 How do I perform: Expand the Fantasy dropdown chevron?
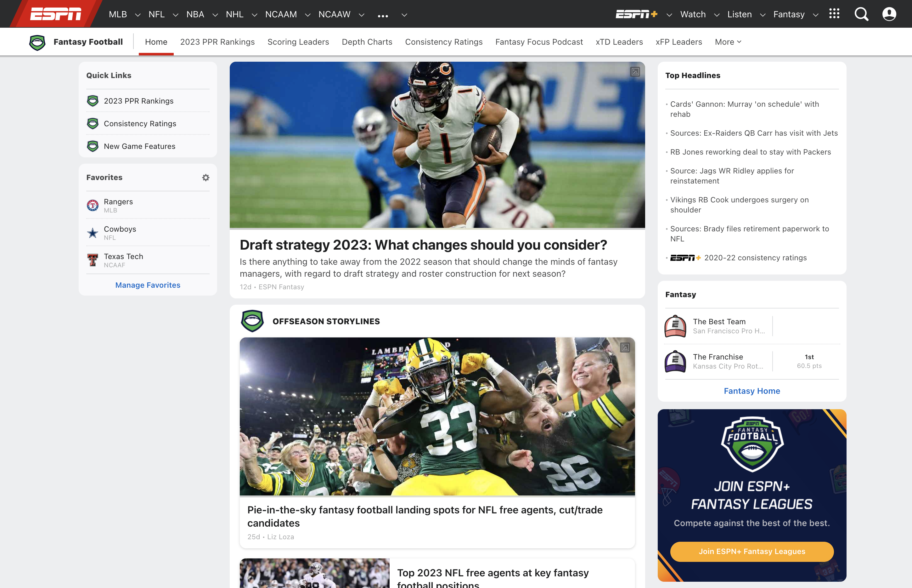pos(815,15)
